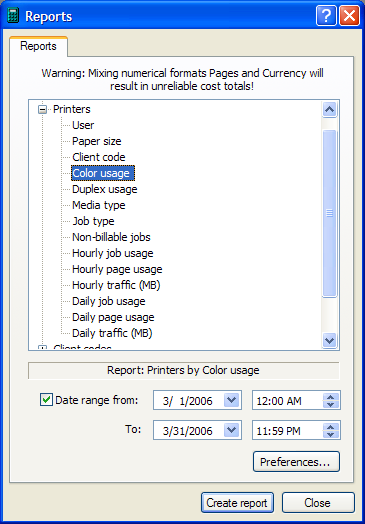Viewport: 365px width, 524px height.
Task: Close the Reports dialog with the X
Action: coord(349,16)
